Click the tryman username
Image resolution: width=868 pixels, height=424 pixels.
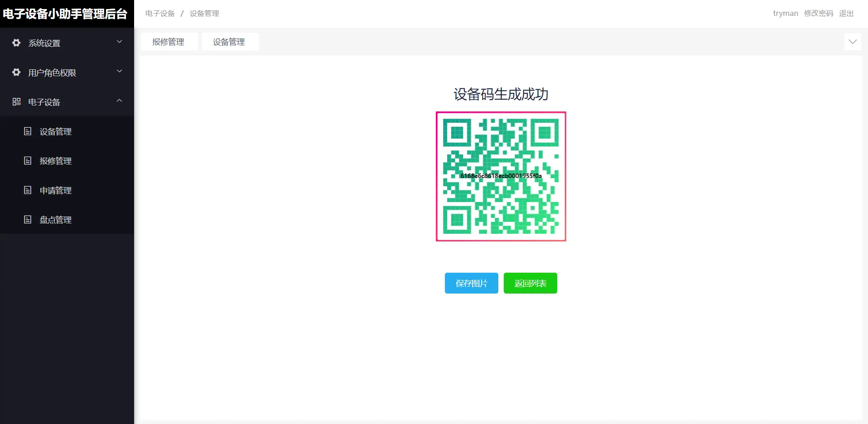[785, 13]
